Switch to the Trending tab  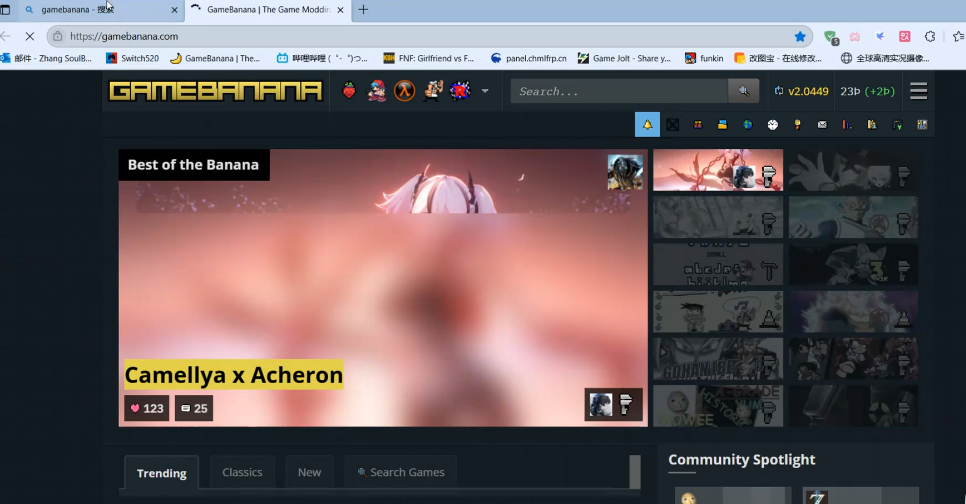pos(161,473)
